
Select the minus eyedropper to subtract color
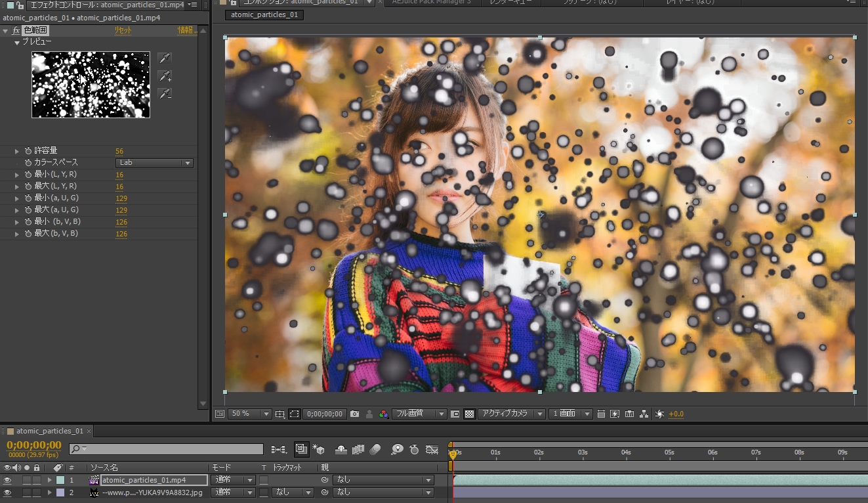(x=164, y=94)
